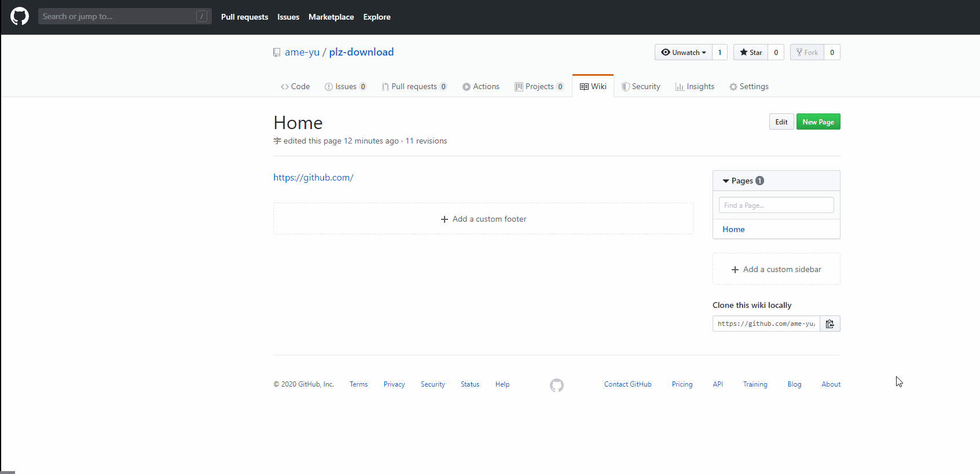
Task: Open repository Settings tab
Action: pos(749,86)
